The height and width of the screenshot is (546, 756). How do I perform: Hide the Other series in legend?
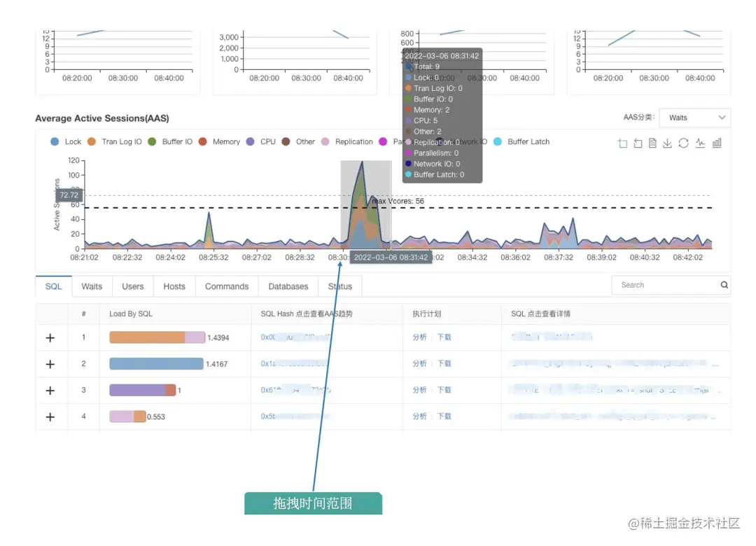click(x=298, y=142)
